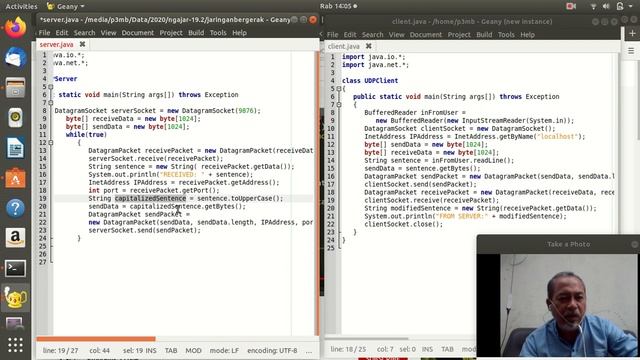Collapse fold marker at server line 5
Viewport: 640px width, 360px height.
click(51, 87)
